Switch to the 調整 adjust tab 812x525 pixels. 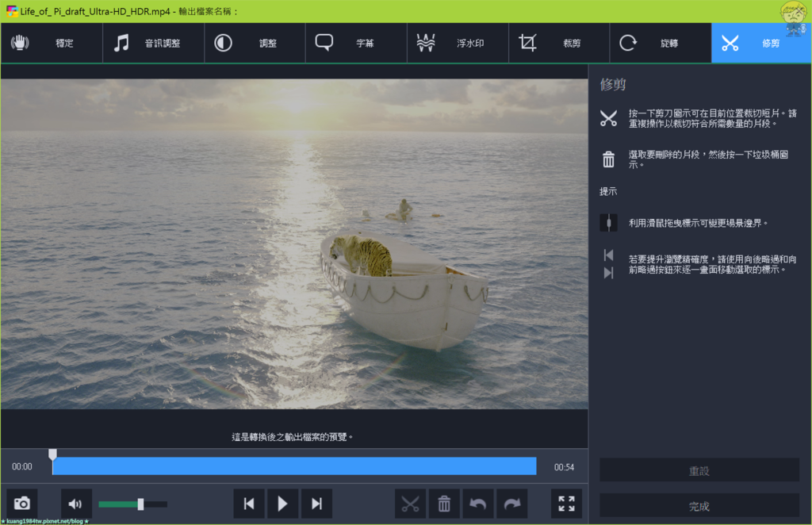(255, 43)
